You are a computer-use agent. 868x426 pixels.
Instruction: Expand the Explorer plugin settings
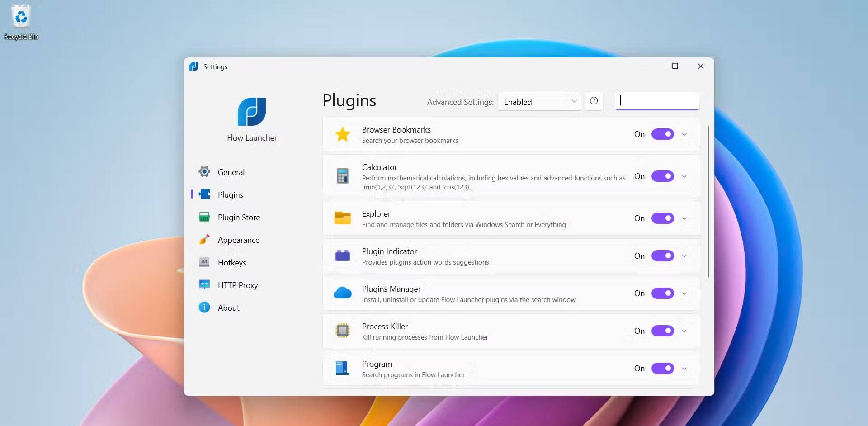coord(684,218)
